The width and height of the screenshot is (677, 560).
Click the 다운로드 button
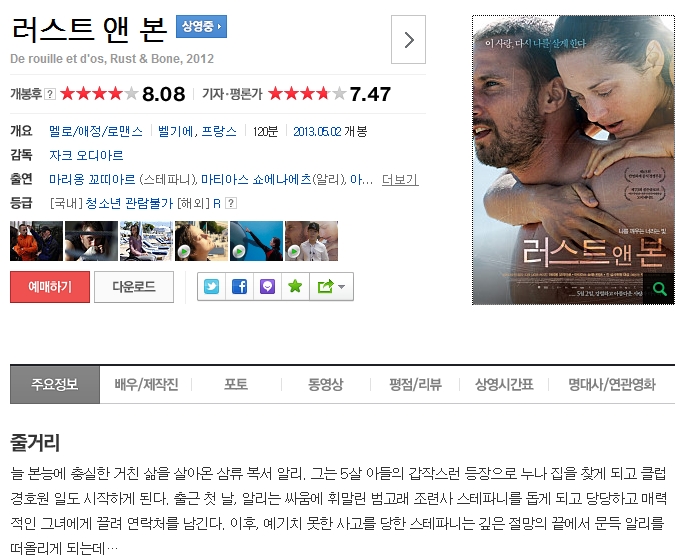134,287
